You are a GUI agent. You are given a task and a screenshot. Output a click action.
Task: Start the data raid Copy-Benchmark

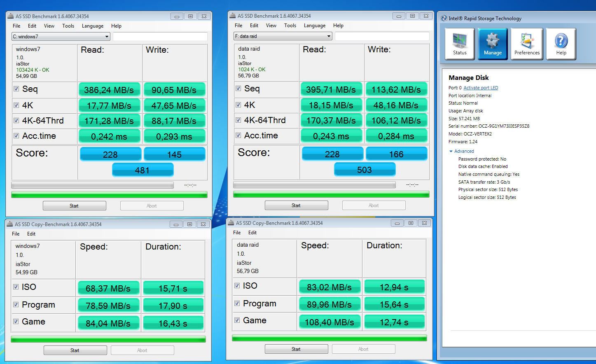[x=296, y=349]
